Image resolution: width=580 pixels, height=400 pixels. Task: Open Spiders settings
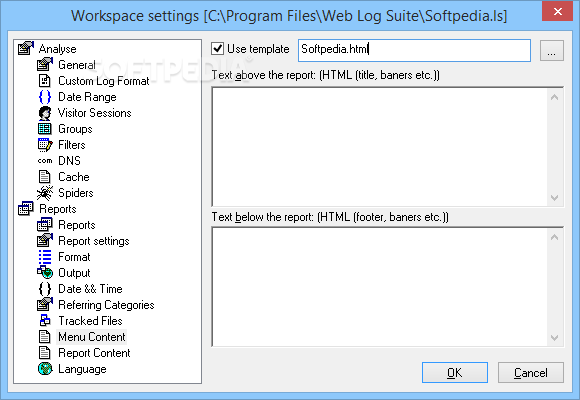[76, 192]
